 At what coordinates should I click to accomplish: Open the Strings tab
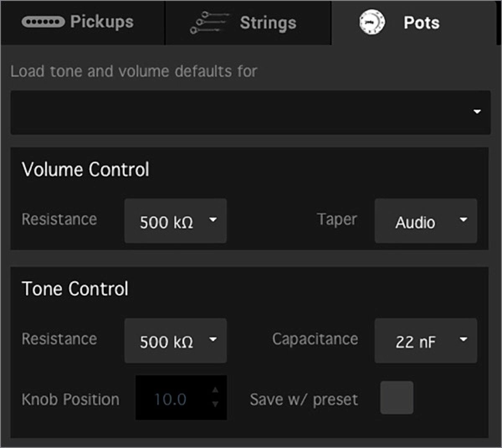248,23
